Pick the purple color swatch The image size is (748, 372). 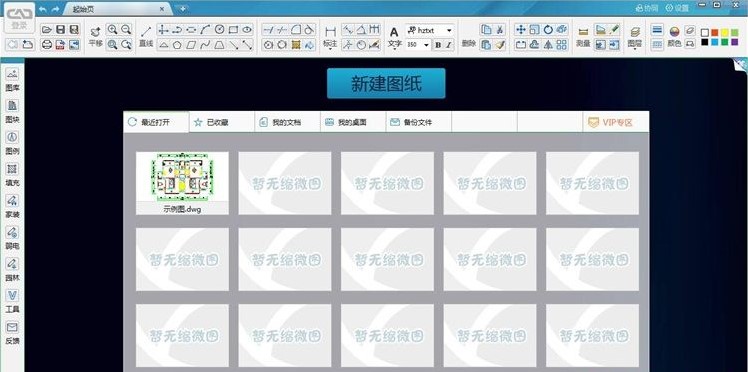point(735,42)
